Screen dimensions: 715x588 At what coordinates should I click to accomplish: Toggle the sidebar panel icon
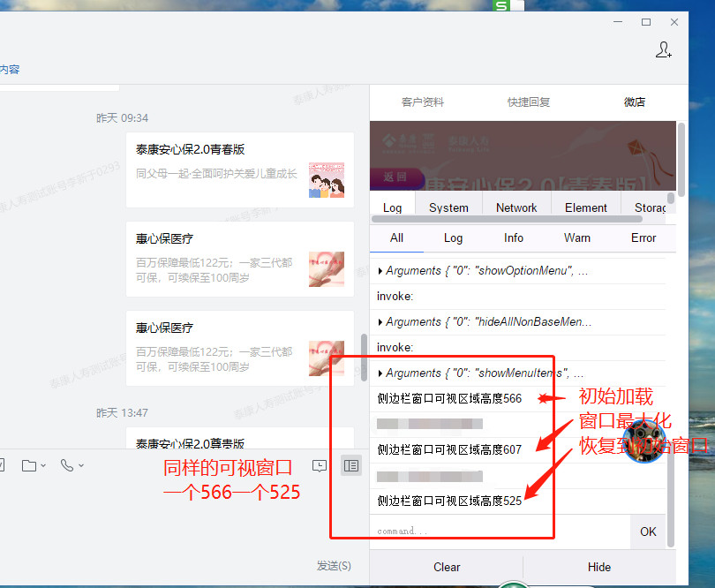[351, 466]
